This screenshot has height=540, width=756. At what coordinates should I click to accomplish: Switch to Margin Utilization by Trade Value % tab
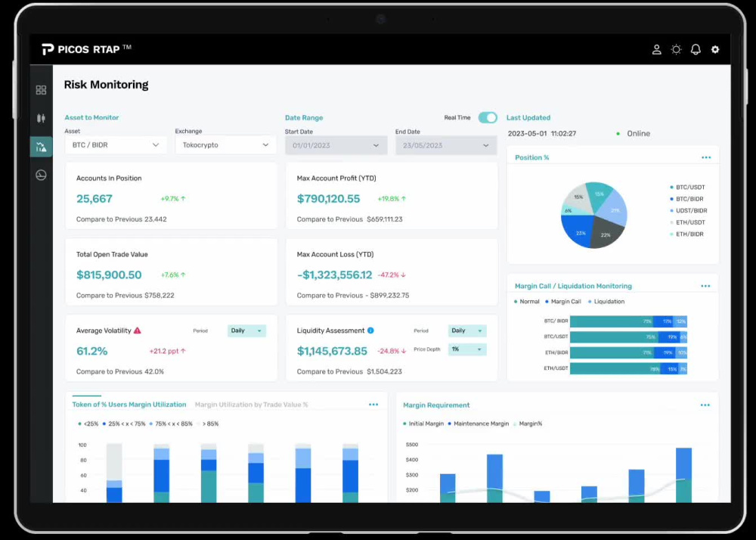[x=251, y=405]
